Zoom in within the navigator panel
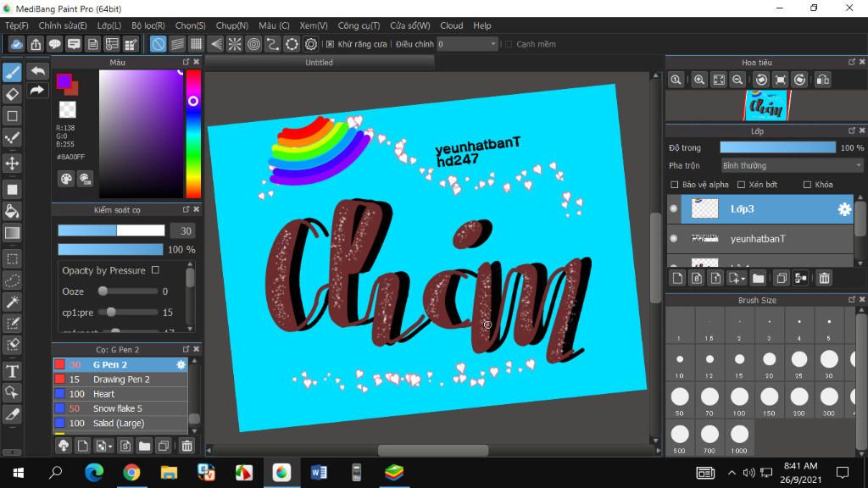The width and height of the screenshot is (868, 488). click(699, 80)
